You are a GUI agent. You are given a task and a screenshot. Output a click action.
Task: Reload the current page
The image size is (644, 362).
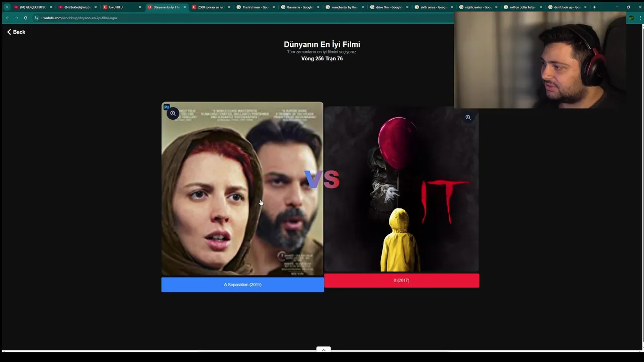(x=26, y=18)
